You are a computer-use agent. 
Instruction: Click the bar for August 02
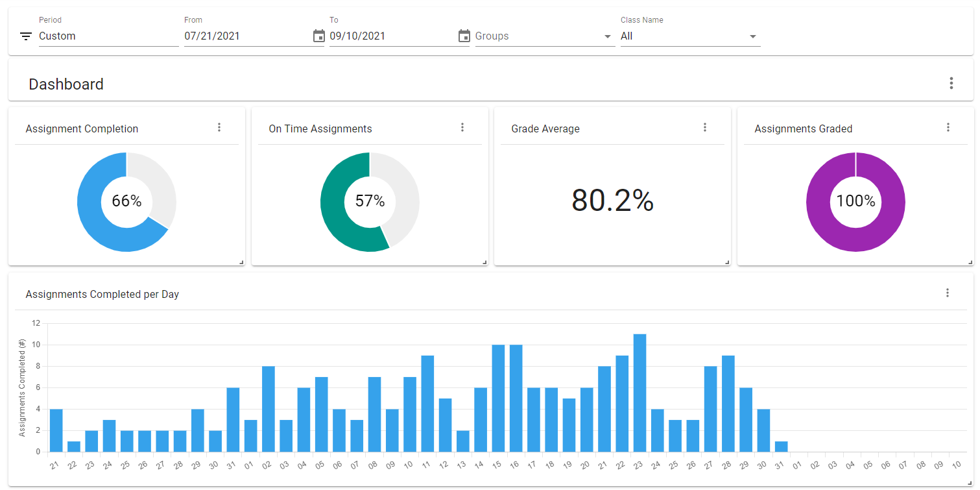(x=269, y=409)
